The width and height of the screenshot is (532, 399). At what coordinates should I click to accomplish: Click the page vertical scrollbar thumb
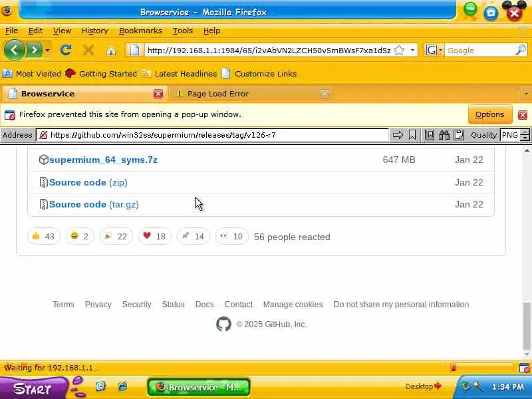527,326
